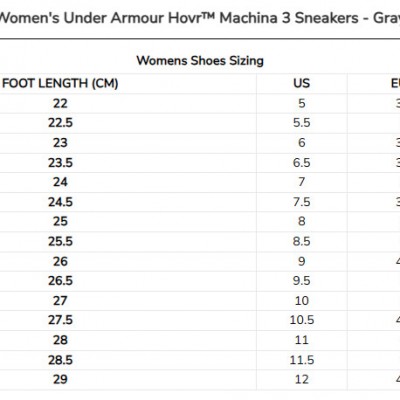Select the Womens Shoes Sizing heading
Screen dimensions: 400x400
[200, 61]
